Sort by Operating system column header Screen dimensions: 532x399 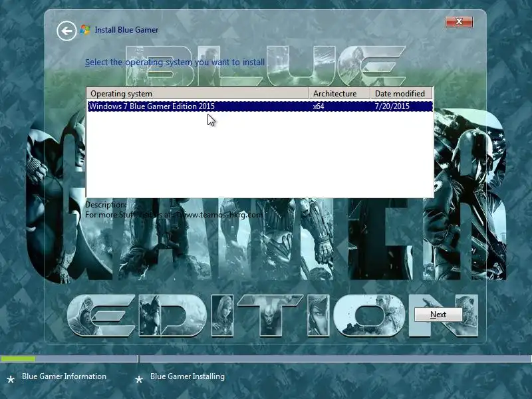198,93
